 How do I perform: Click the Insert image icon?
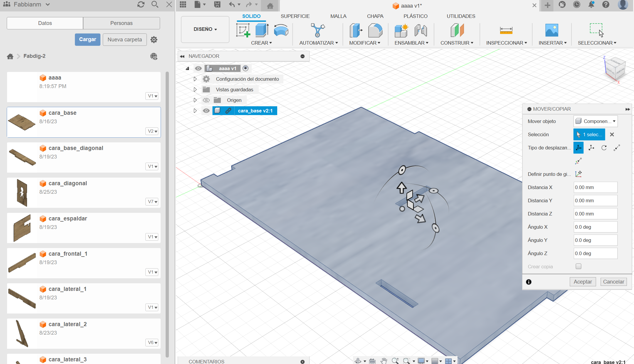pos(551,31)
